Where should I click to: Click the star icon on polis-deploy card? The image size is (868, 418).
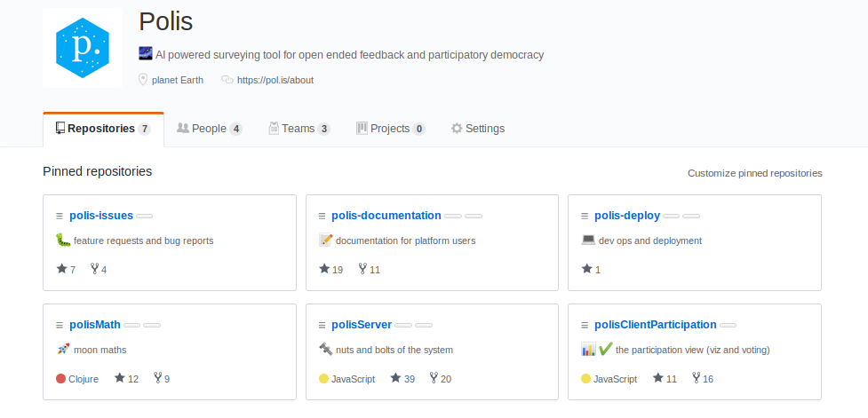pos(586,269)
